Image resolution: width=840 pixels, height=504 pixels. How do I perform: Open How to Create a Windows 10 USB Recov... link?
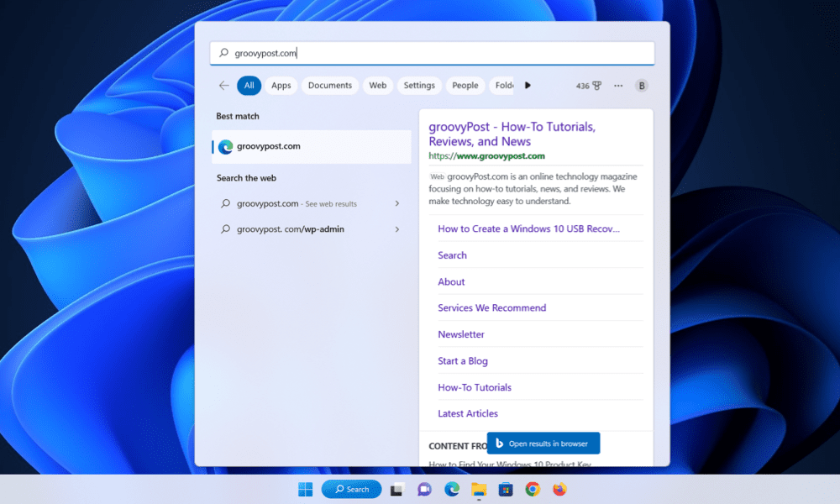(x=528, y=228)
